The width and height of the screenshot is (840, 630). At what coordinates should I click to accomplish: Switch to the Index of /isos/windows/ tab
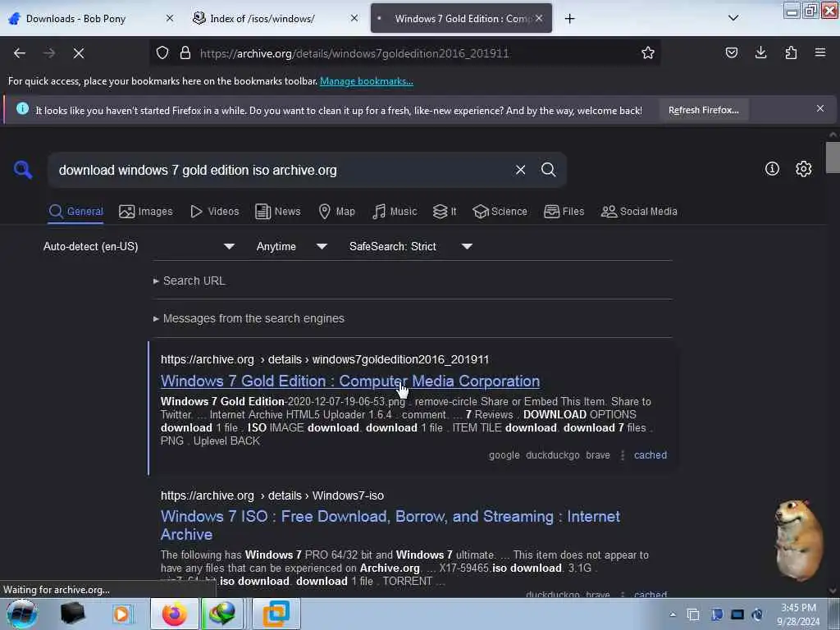[x=262, y=19]
